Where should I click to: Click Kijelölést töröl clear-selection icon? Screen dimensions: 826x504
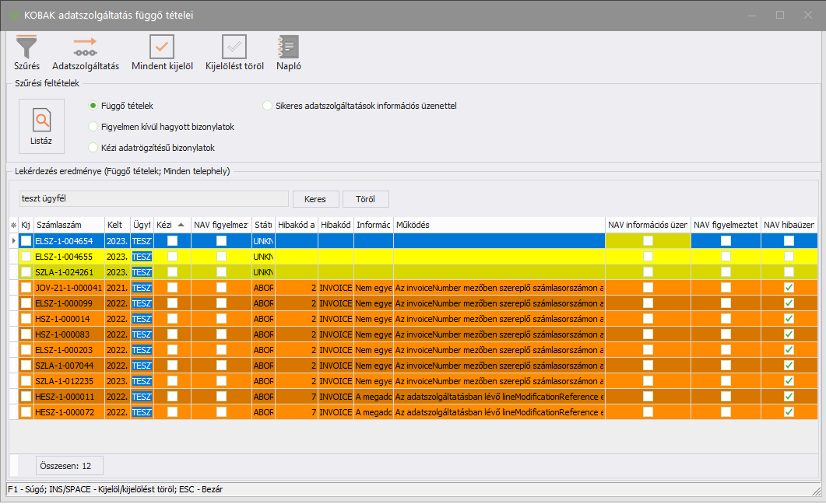coord(234,47)
